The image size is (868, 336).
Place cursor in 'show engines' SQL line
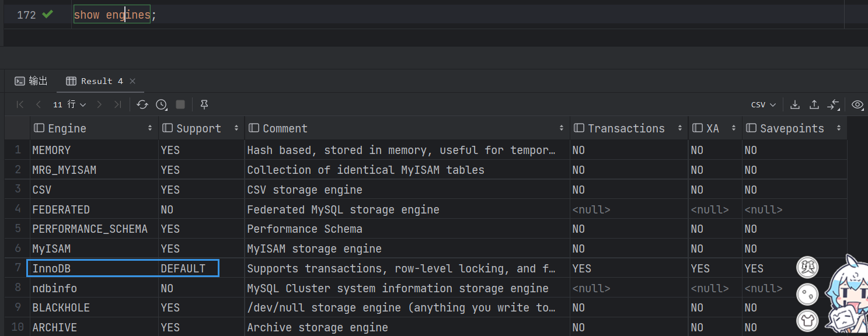(x=112, y=15)
